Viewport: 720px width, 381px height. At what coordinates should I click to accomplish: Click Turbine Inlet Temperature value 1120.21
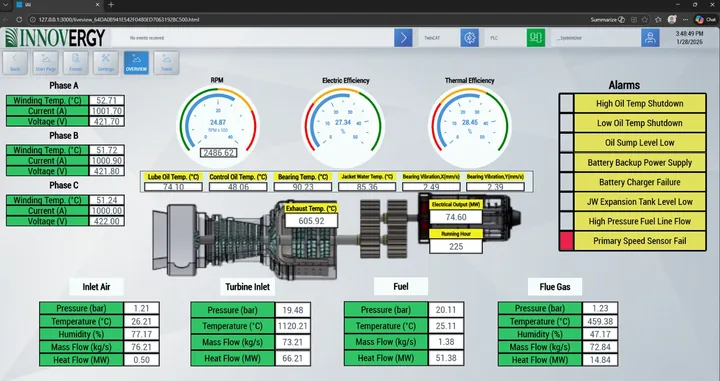[292, 326]
